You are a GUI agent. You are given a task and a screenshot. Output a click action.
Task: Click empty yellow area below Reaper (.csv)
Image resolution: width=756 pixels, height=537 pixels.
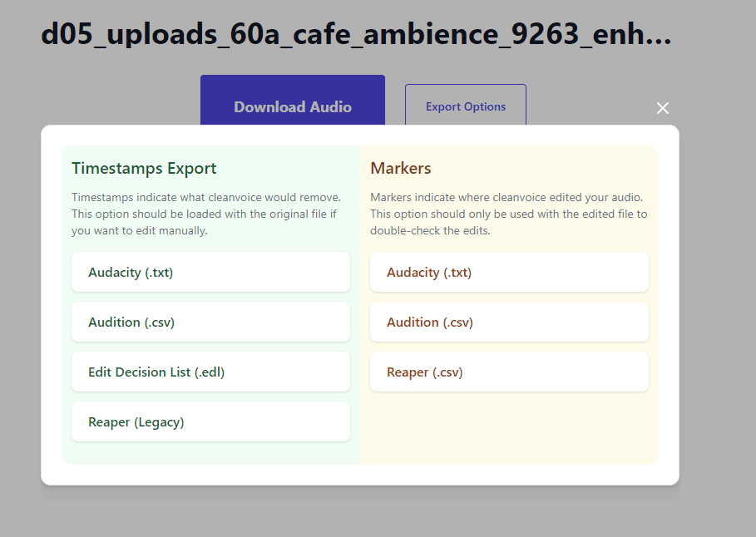click(509, 426)
